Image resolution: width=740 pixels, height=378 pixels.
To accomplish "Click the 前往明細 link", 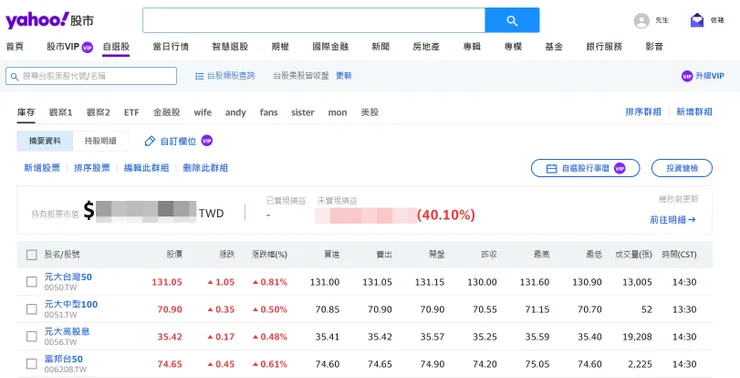I will 673,220.
